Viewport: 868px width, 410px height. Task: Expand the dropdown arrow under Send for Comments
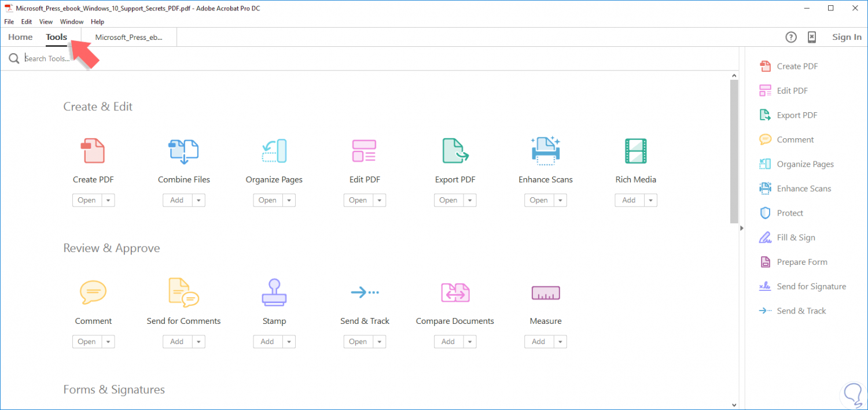click(x=198, y=342)
